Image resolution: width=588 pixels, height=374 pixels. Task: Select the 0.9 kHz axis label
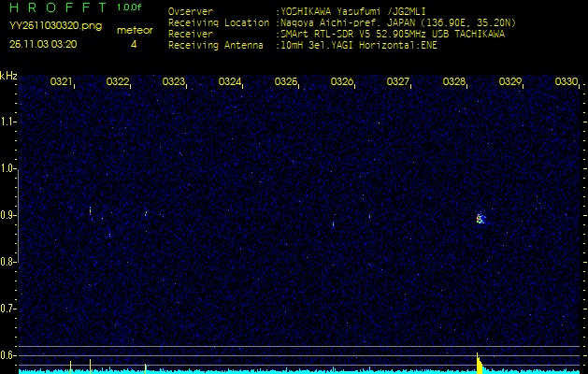point(7,215)
